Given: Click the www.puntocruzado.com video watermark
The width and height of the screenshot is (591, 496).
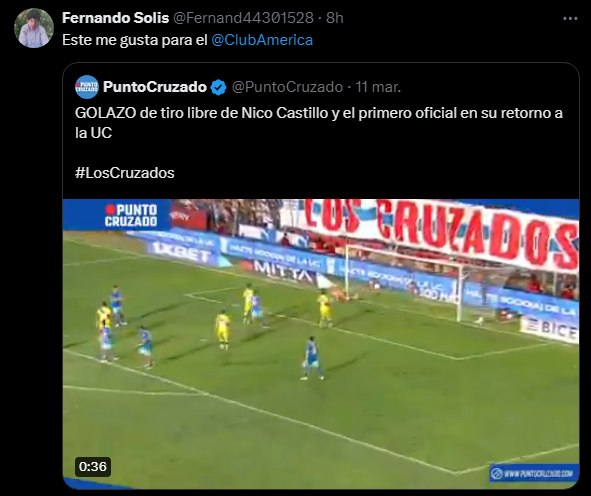Looking at the screenshot, I should [534, 473].
